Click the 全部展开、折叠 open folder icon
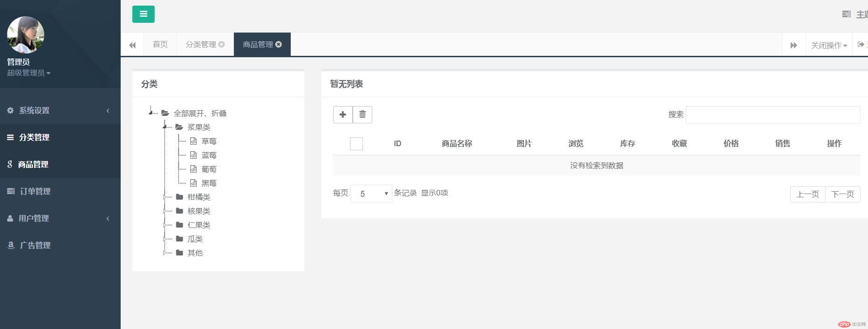The width and height of the screenshot is (868, 329). 165,113
